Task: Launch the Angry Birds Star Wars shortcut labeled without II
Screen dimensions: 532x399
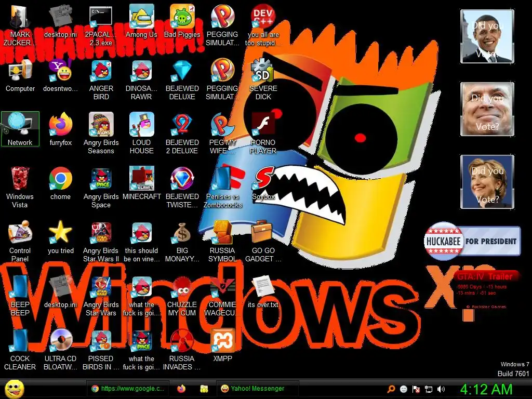Action: [x=101, y=295]
